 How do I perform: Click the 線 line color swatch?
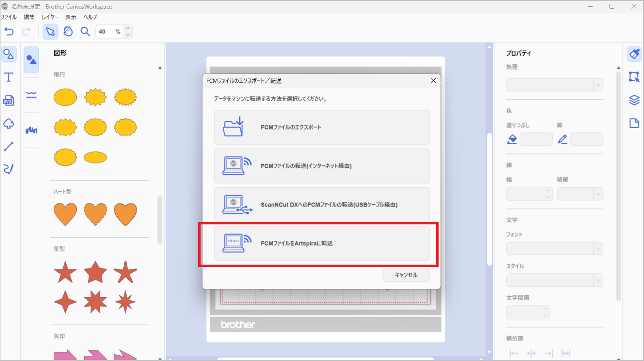[586, 140]
